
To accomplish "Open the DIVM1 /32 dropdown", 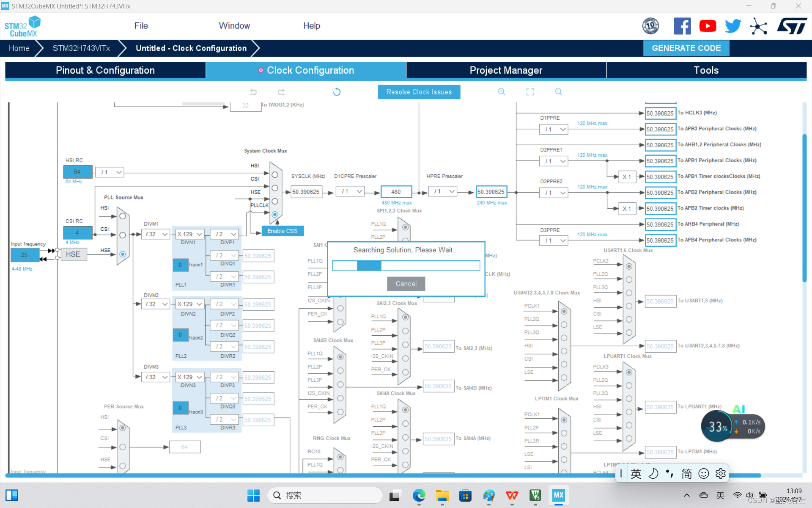I will [156, 234].
